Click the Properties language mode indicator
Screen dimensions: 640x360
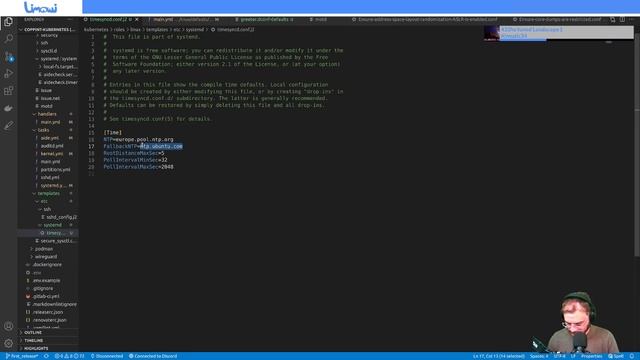click(x=591, y=356)
